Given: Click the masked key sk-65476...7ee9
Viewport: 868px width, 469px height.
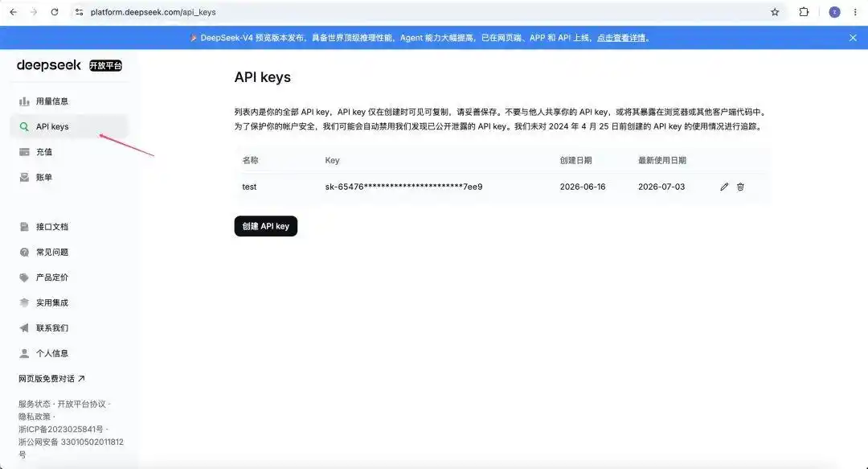Looking at the screenshot, I should (403, 187).
